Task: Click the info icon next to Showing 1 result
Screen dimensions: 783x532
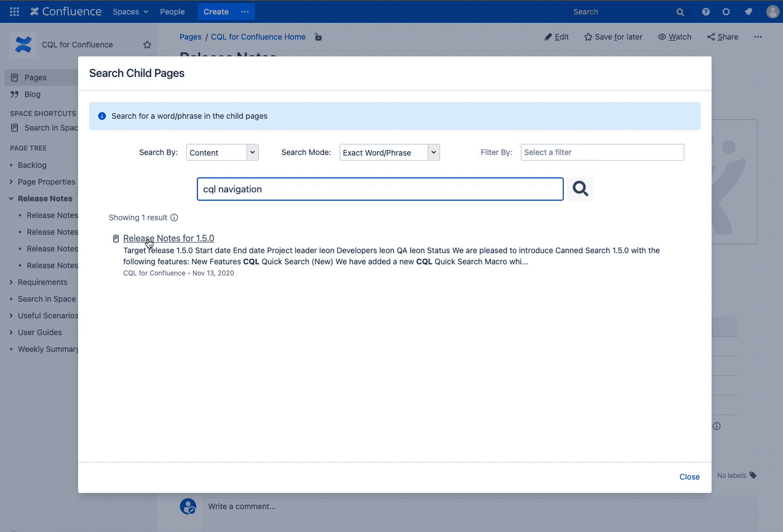Action: 175,217
